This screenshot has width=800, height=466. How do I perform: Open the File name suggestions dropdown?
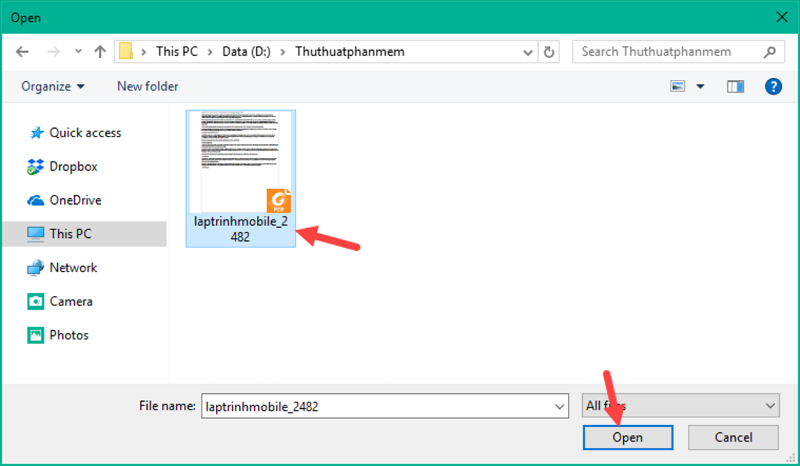(x=559, y=405)
